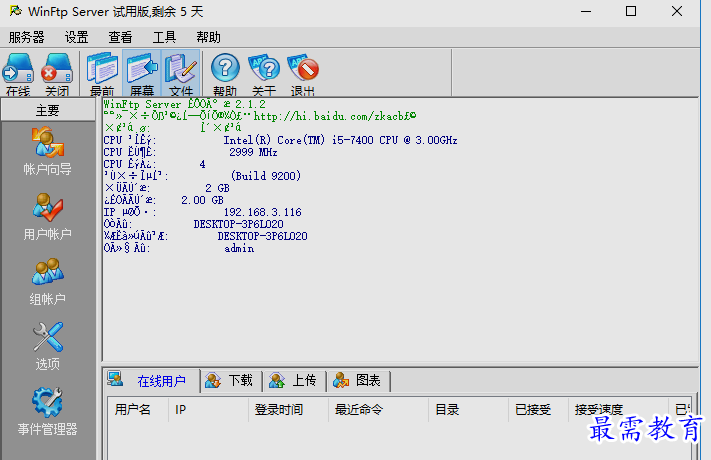The width and height of the screenshot is (711, 460).
Task: Click the (Build 9200) text
Action: coord(266,176)
